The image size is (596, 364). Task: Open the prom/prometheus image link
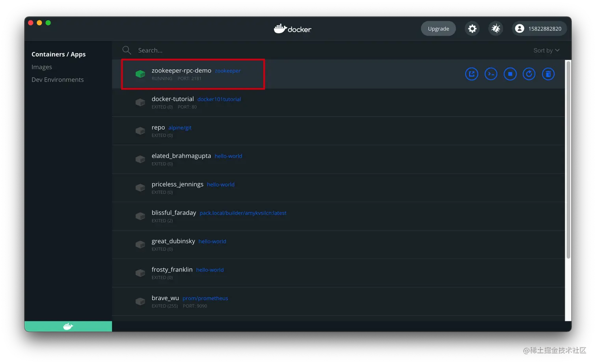[x=205, y=298]
